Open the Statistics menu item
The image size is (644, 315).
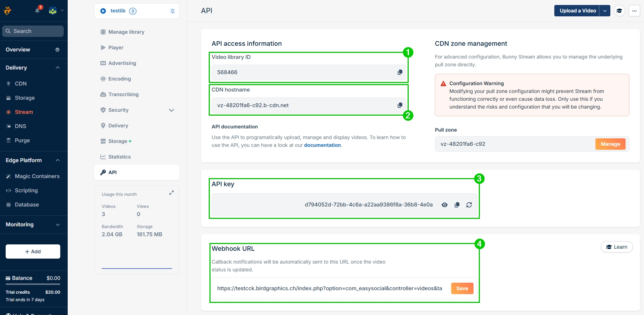119,157
